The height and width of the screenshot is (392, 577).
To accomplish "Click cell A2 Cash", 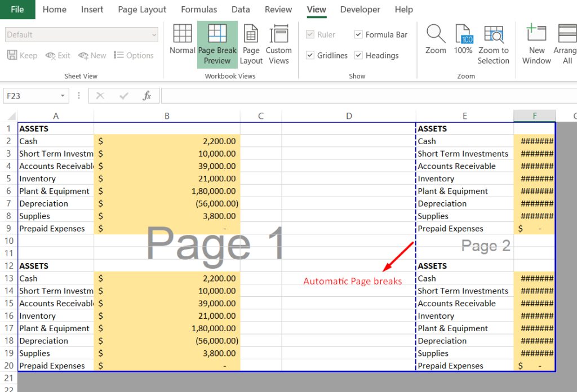I will (x=56, y=141).
